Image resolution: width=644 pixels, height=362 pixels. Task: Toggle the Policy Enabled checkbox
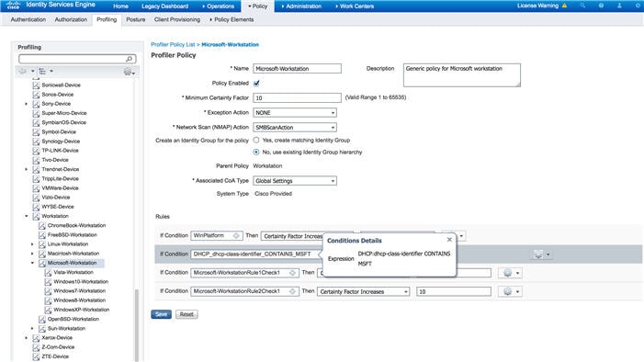pos(256,84)
